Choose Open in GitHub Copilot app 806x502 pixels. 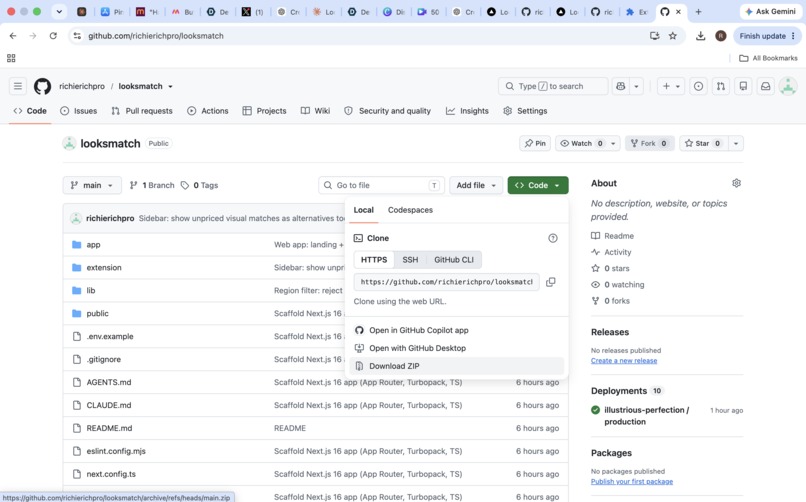click(x=457, y=330)
